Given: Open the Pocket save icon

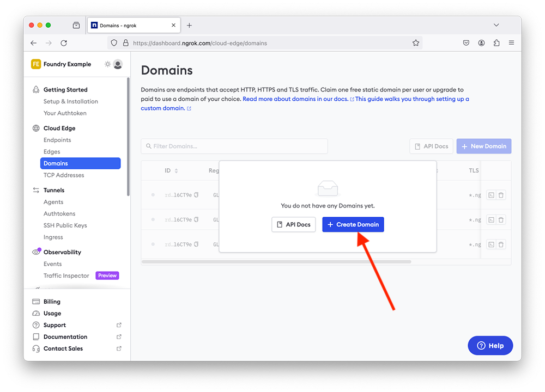Looking at the screenshot, I should tap(466, 43).
